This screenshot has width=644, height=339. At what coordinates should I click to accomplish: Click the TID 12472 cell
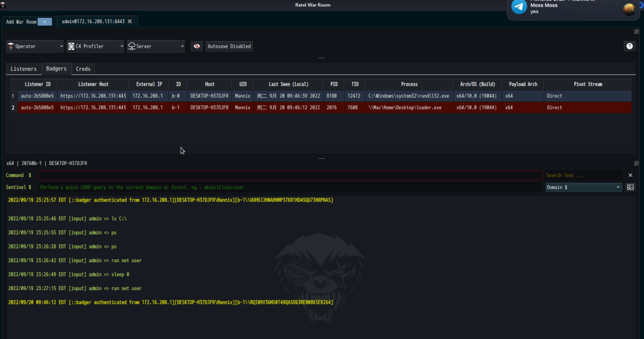(x=354, y=96)
